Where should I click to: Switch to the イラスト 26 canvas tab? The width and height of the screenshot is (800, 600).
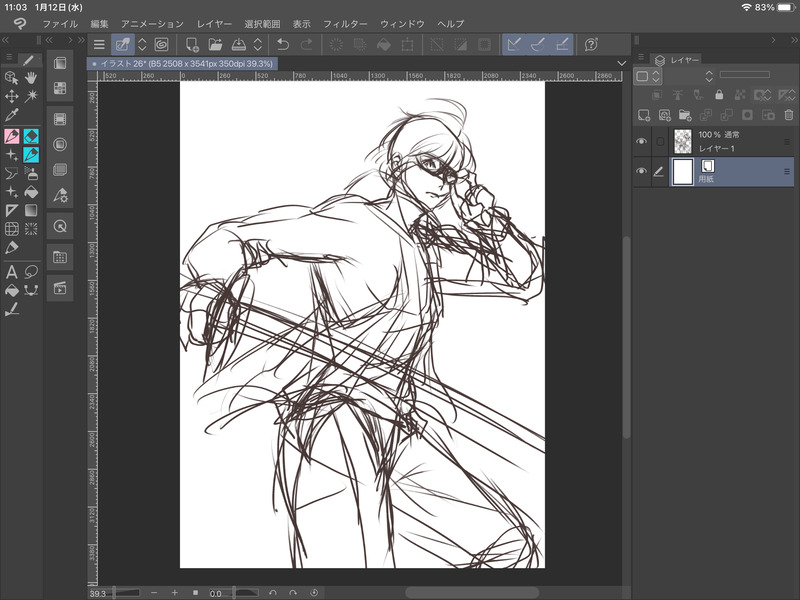(183, 63)
